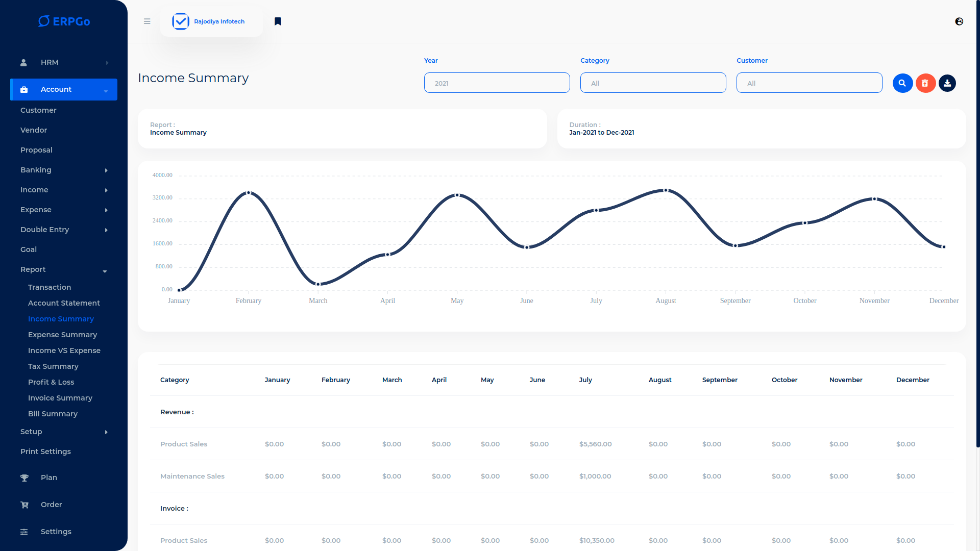Click the blue search filter button

[x=902, y=83]
